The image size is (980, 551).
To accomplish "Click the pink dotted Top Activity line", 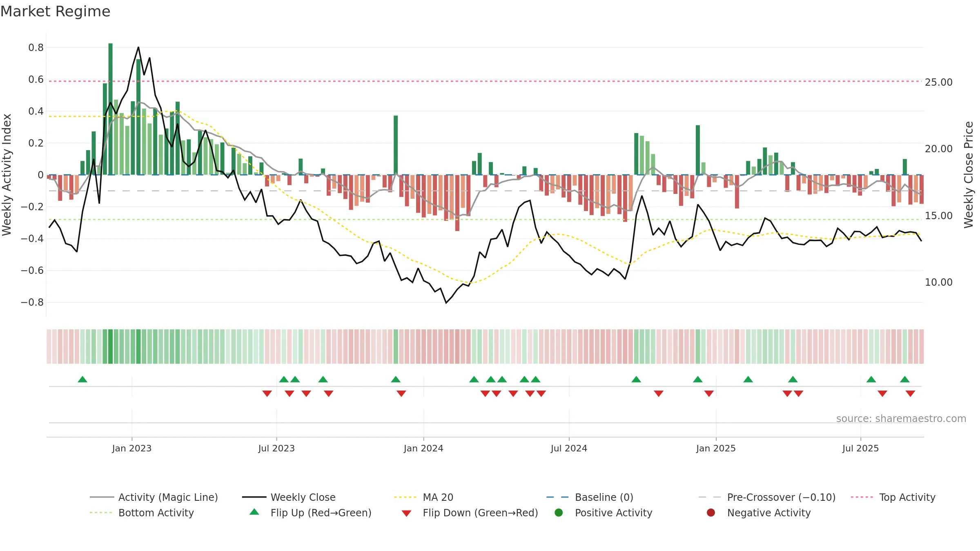I will pos(485,81).
